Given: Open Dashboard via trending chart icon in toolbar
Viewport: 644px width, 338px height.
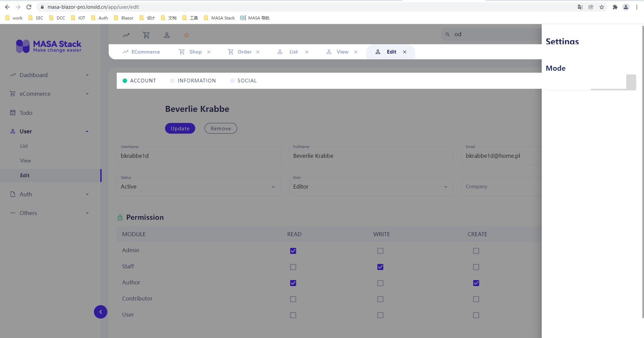Looking at the screenshot, I should click(x=126, y=35).
